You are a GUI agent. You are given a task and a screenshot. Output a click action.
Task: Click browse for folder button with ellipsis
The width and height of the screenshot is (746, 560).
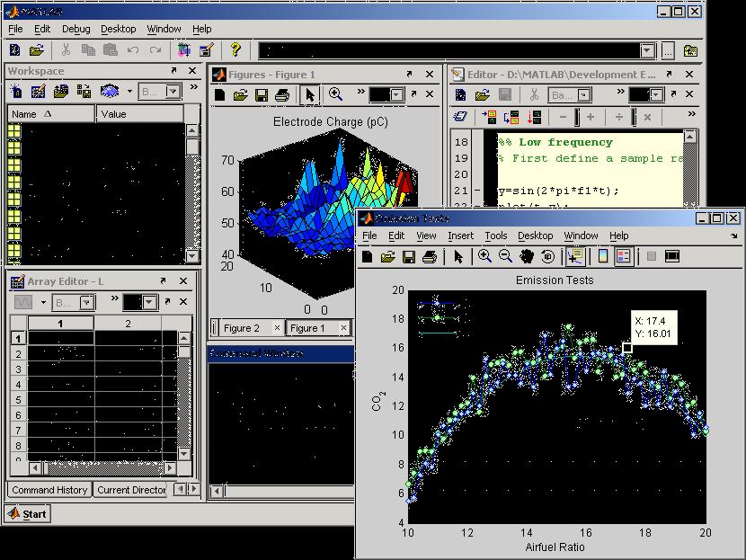(x=668, y=51)
